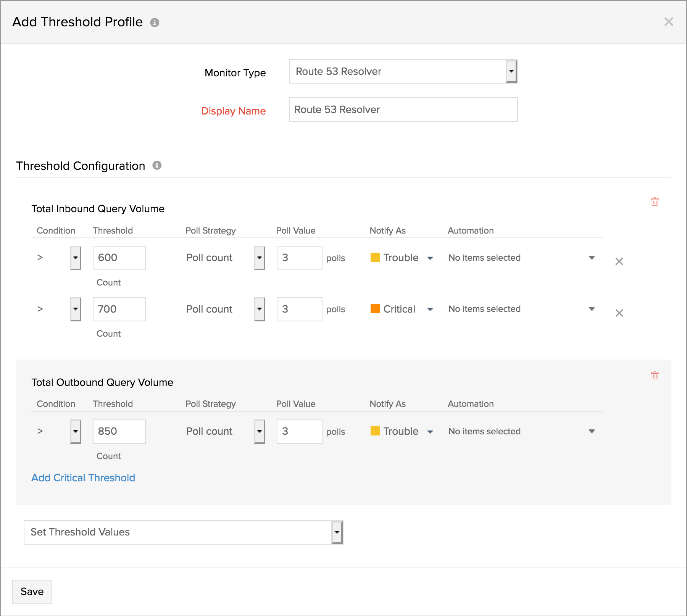This screenshot has width=687, height=616.
Task: Click Poll Value field in Critical row
Action: tap(299, 309)
